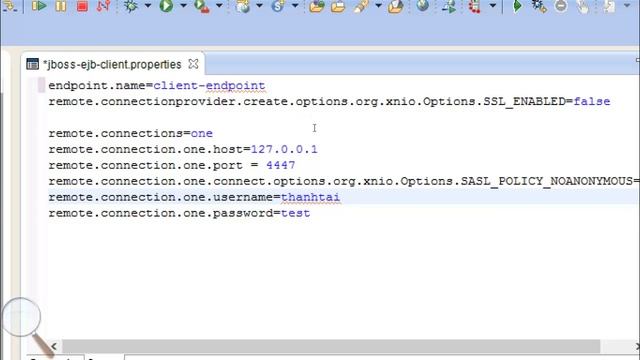Close the jboss-ejb-client.properties tab
The height and width of the screenshot is (360, 640).
[193, 64]
